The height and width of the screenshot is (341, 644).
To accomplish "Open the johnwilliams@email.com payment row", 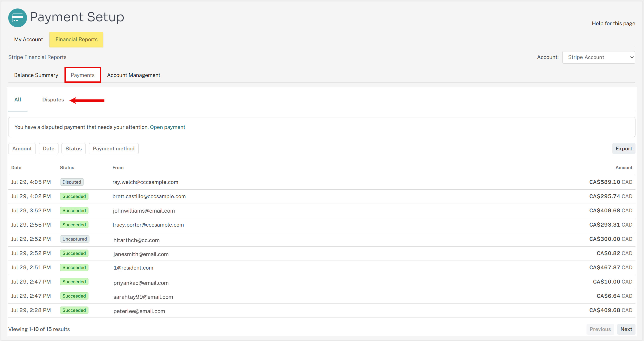I will [x=322, y=211].
